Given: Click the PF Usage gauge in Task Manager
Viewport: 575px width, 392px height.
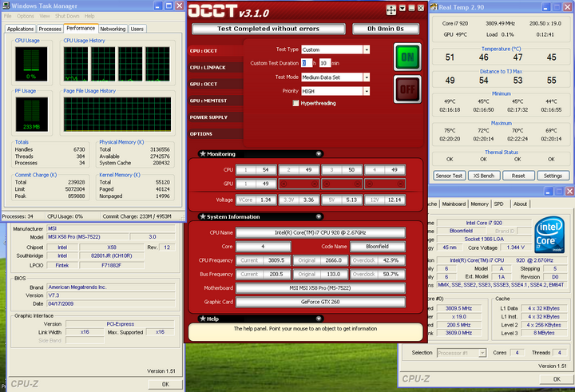Looking at the screenshot, I should (31, 114).
